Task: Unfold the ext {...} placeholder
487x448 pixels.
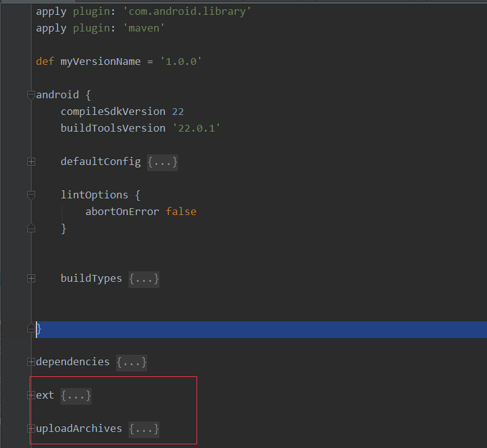Action: [x=76, y=395]
